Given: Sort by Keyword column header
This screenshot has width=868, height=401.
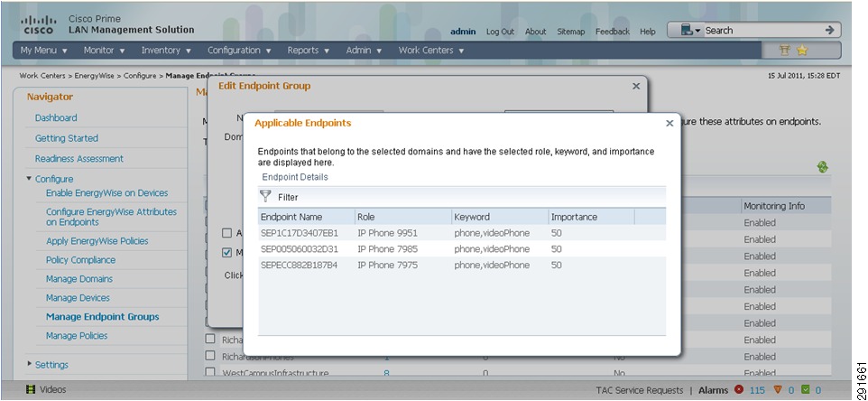Looking at the screenshot, I should coord(500,217).
